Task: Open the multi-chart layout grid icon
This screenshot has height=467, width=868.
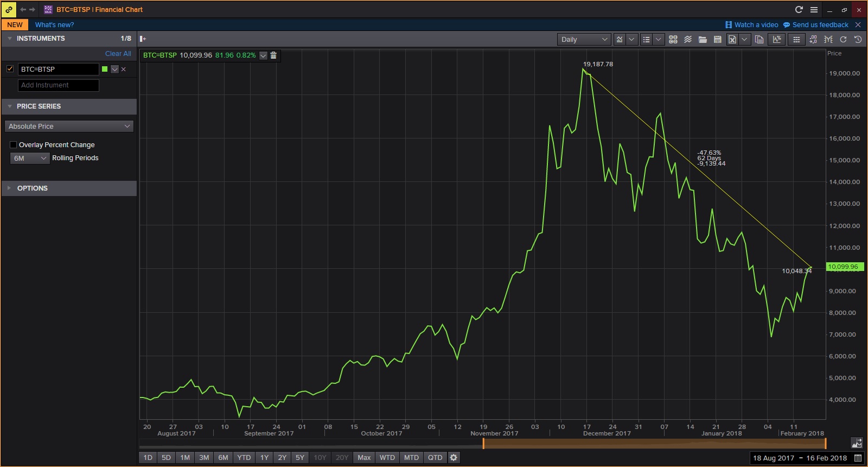Action: [x=673, y=39]
